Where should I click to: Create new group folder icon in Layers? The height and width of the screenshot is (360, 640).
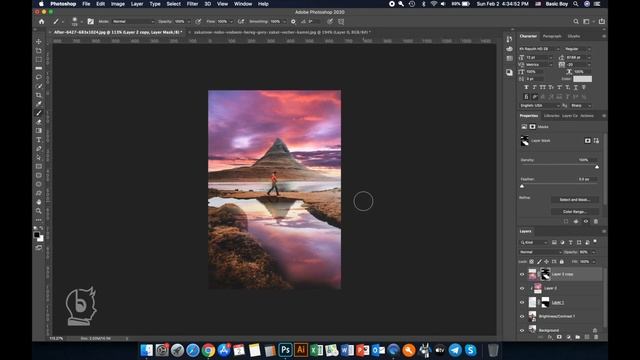(x=578, y=337)
